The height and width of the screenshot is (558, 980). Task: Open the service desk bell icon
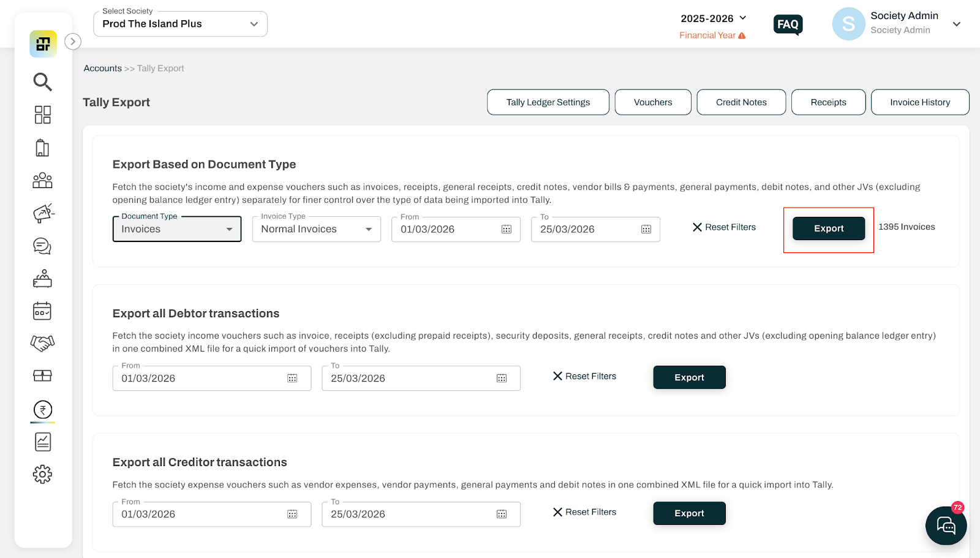pyautogui.click(x=42, y=279)
